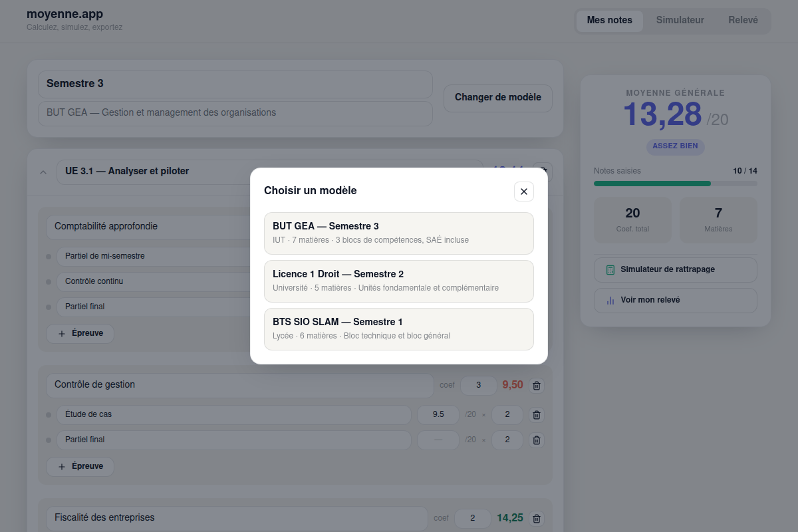Change Contrôle de gestion coefficient value 3
This screenshot has width=798, height=532.
coord(478,385)
